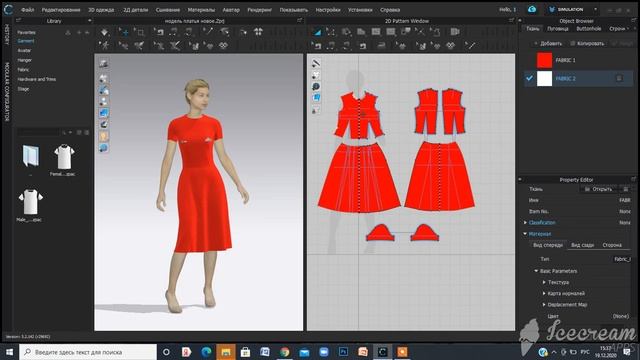Click the Simulate arrow icon in 3D toolbar
The width and height of the screenshot is (640, 360).
tap(104, 32)
